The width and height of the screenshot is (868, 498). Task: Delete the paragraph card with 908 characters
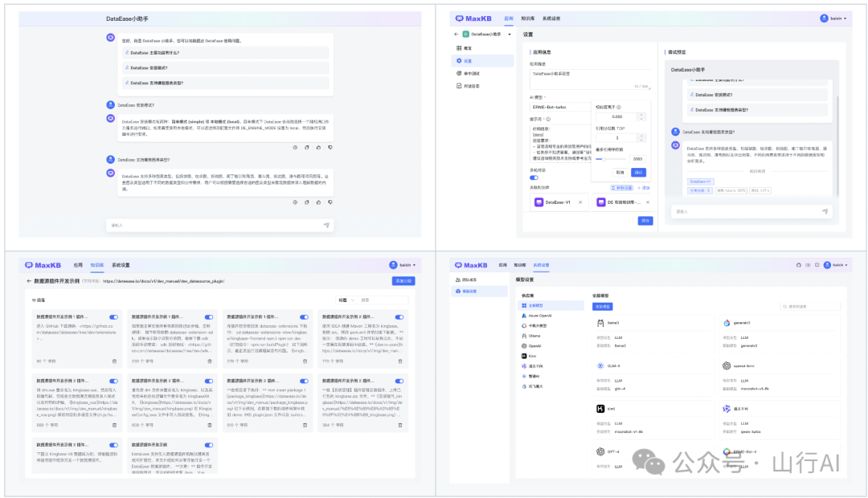coord(210,425)
